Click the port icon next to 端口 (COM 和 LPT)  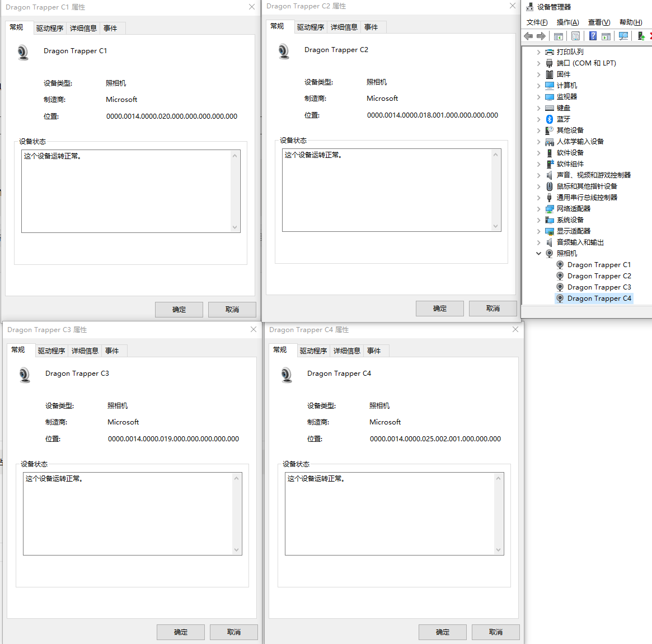[x=549, y=63]
